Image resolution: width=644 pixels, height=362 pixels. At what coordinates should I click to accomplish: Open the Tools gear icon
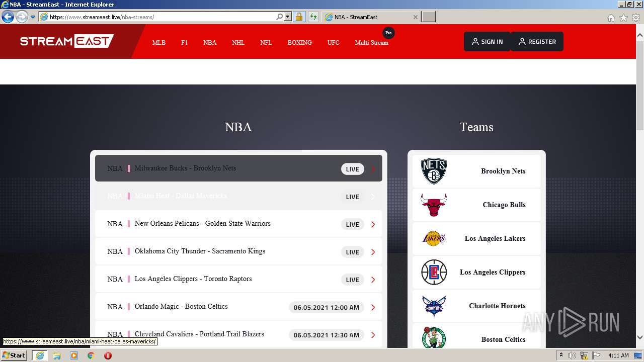[636, 18]
